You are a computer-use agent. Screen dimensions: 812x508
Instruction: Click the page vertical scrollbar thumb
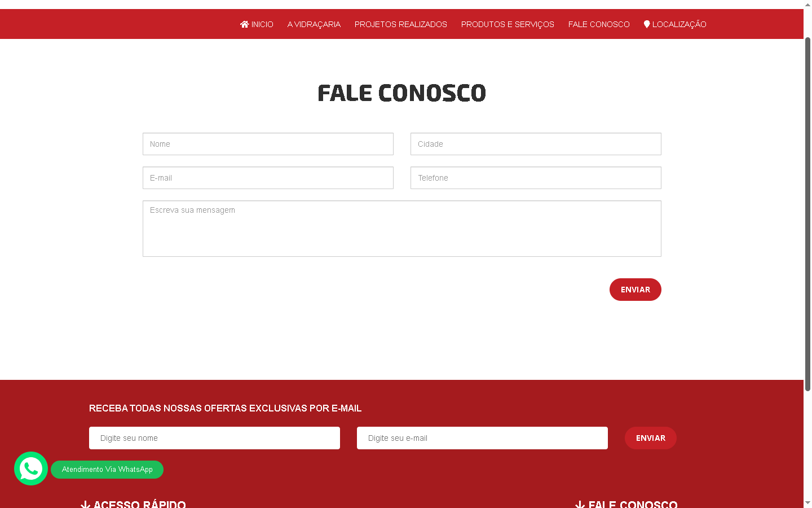click(807, 214)
